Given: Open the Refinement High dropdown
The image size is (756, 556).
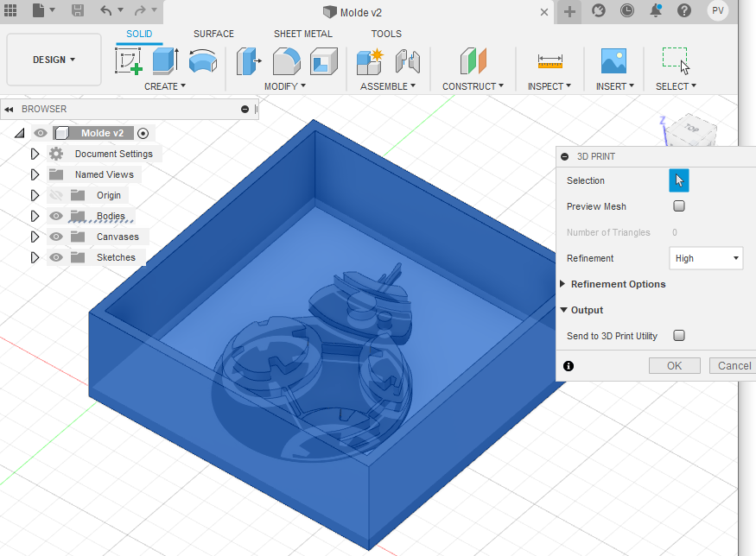Looking at the screenshot, I should 705,258.
